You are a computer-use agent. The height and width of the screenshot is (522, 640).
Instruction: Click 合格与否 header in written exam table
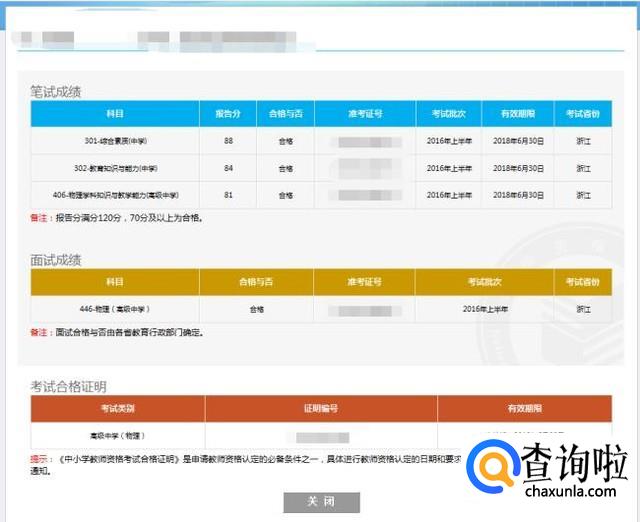coord(285,113)
